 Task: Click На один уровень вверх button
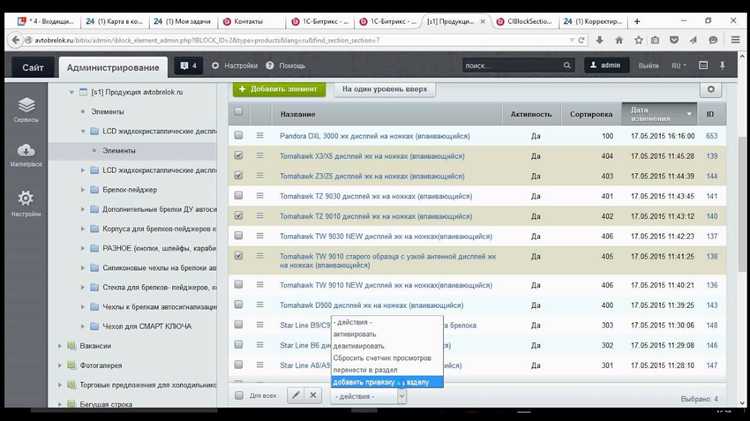point(384,89)
